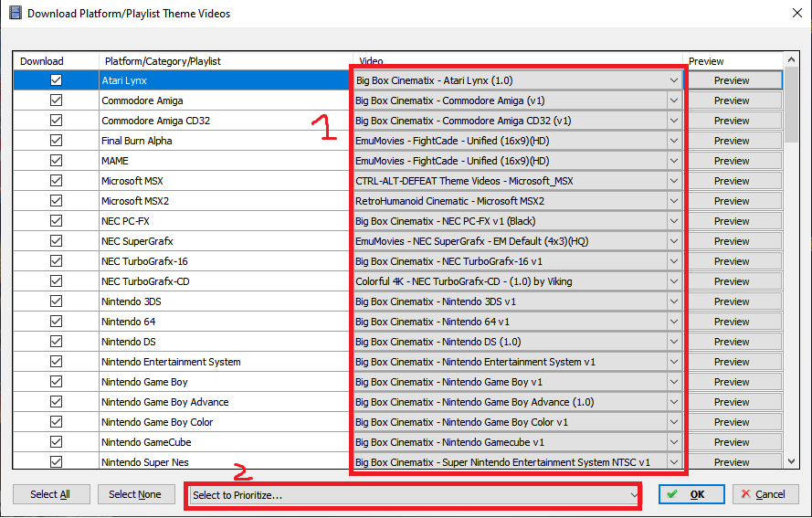Select the NEC TurboGrafx-CD platform row
The image size is (812, 518).
(225, 281)
